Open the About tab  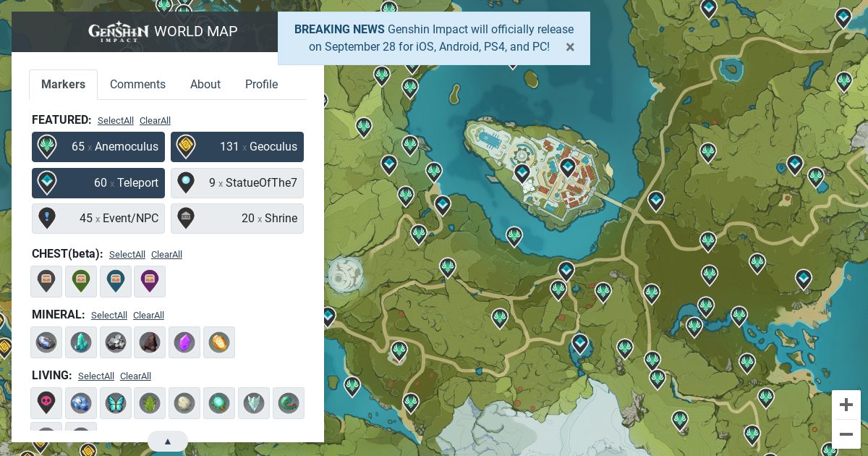tap(205, 85)
